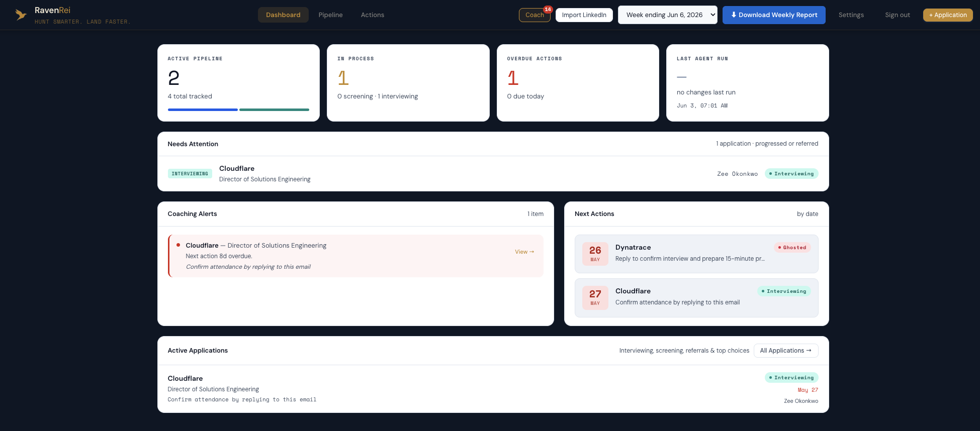Click the Interviewing status pill beside Zee Okonkwo
Image resolution: width=980 pixels, height=431 pixels.
click(x=791, y=174)
